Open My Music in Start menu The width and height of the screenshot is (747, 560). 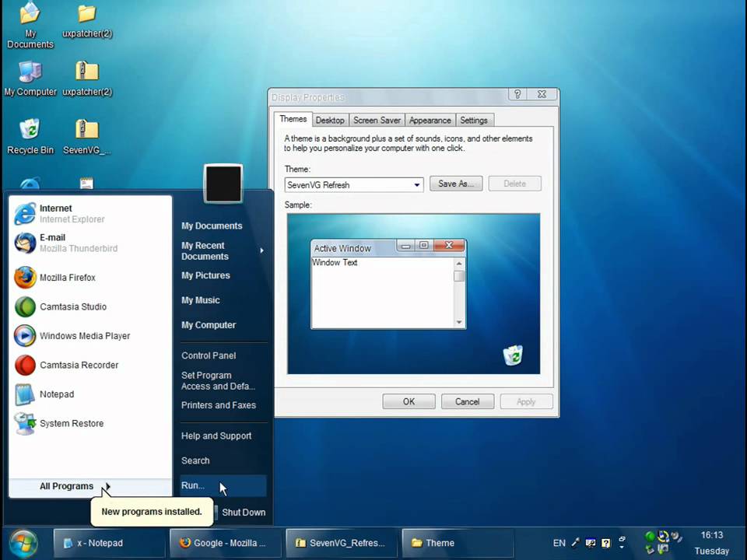click(201, 300)
